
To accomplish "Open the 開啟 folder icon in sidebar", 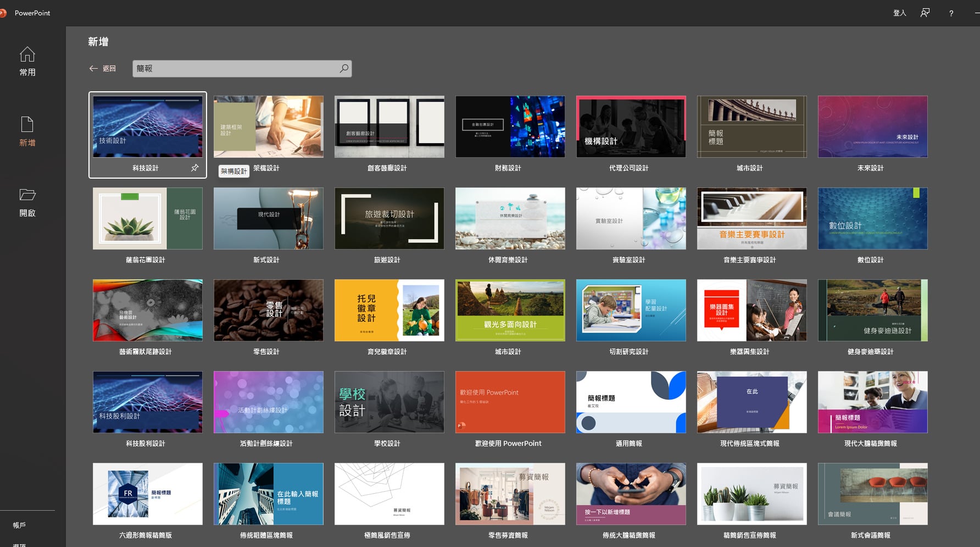I will (x=27, y=195).
